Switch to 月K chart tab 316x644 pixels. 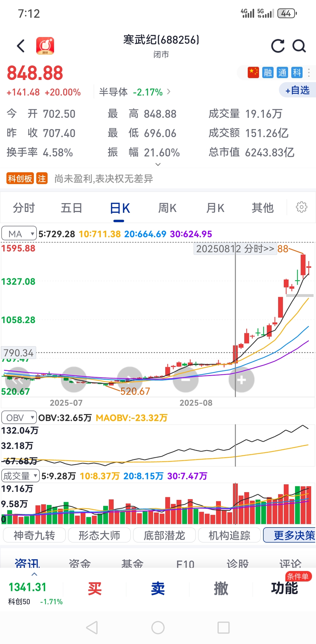(215, 208)
